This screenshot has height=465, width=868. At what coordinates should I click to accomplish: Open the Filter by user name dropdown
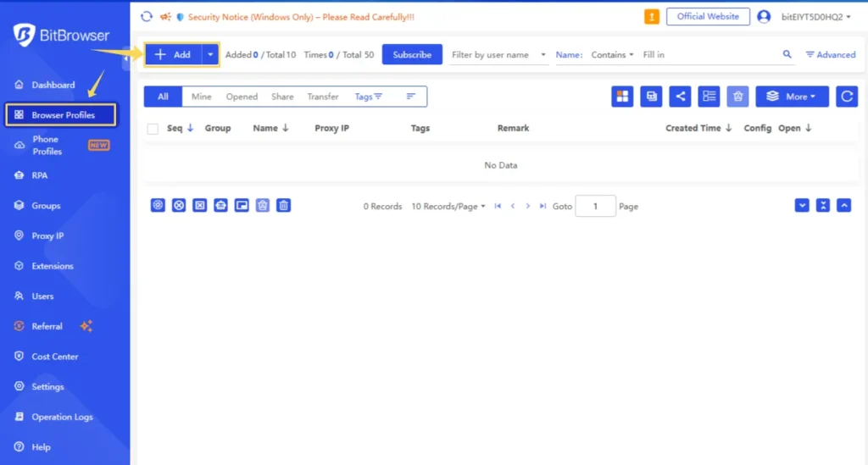tap(498, 55)
